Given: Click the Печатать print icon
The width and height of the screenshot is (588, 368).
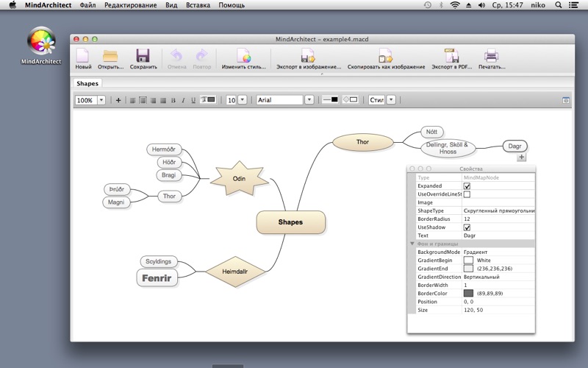Looking at the screenshot, I should [x=491, y=56].
